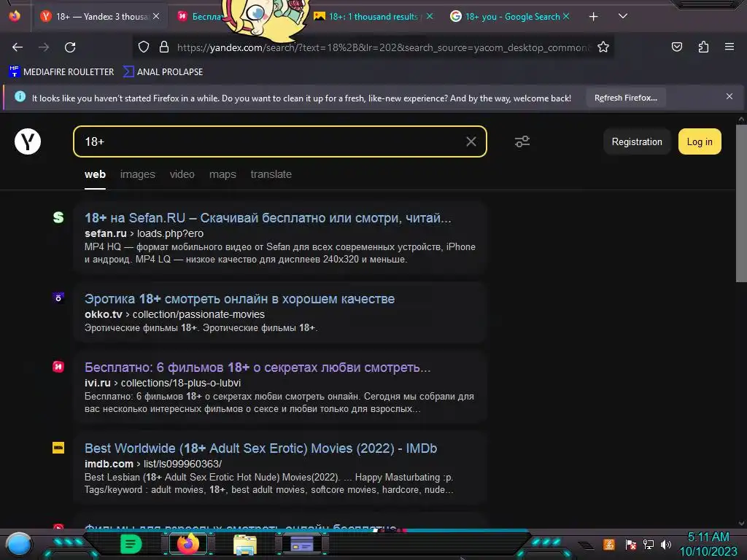Click the Action Center flag tray icon
The height and width of the screenshot is (560, 747).
[x=630, y=544]
